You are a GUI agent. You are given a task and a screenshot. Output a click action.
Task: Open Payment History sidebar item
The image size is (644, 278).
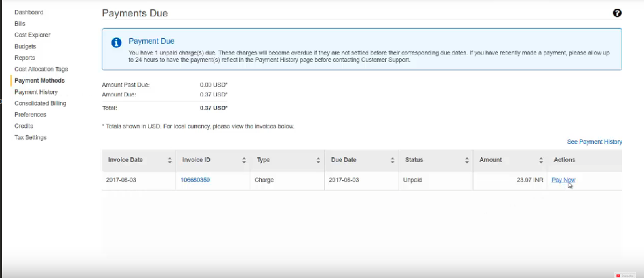click(36, 92)
